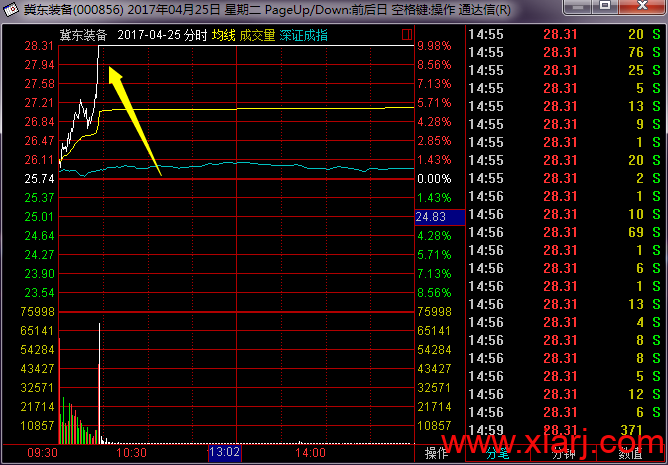Click the 27.94 price axis label
The image size is (668, 465).
pos(39,65)
